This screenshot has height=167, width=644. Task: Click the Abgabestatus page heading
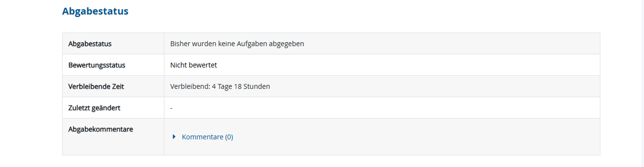click(x=96, y=11)
